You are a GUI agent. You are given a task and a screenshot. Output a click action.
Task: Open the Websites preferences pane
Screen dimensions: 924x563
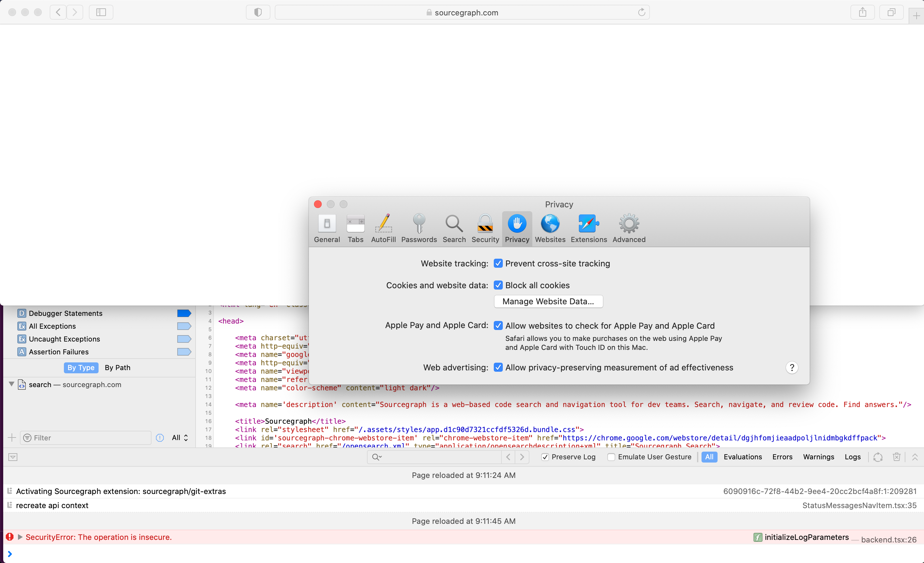click(550, 229)
